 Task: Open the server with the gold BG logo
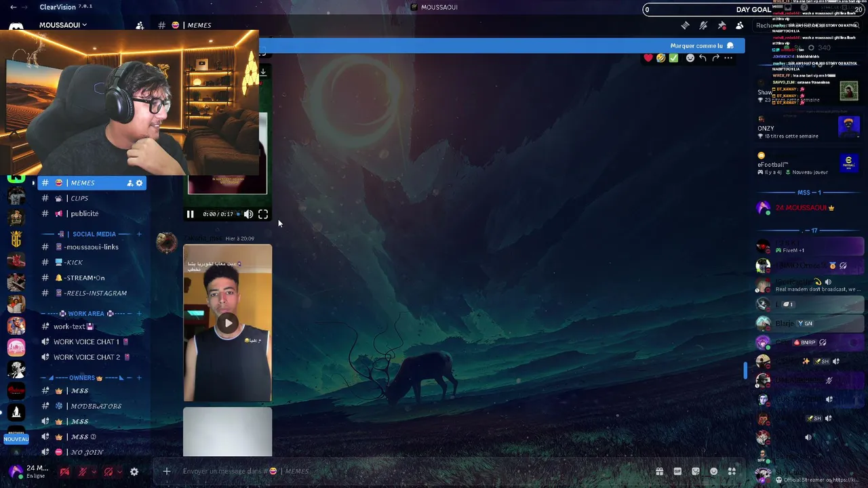coord(16,239)
